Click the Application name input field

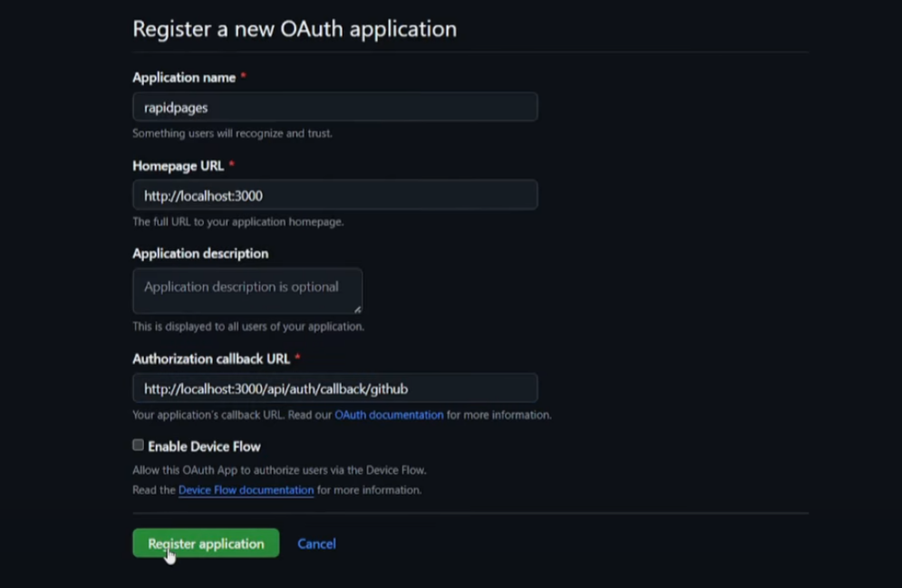(335, 107)
